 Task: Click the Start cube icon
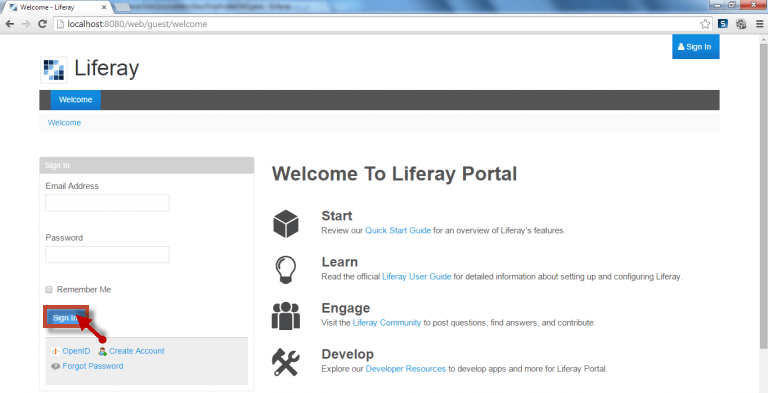286,223
